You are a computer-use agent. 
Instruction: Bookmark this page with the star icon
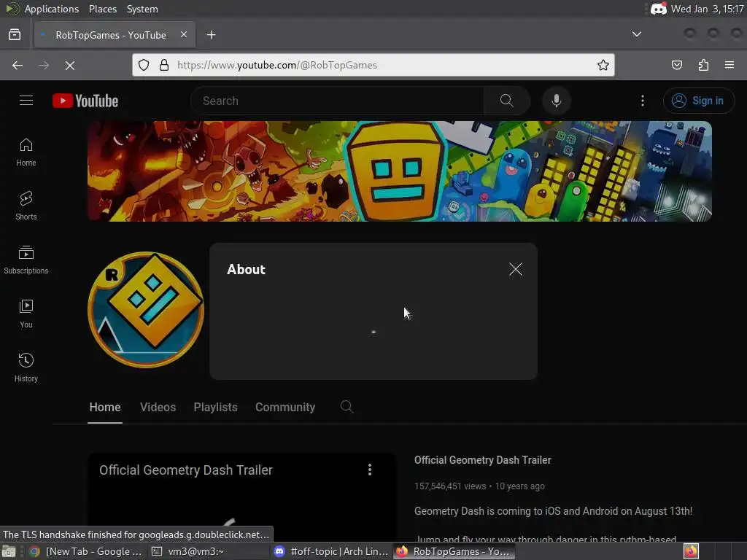(603, 65)
